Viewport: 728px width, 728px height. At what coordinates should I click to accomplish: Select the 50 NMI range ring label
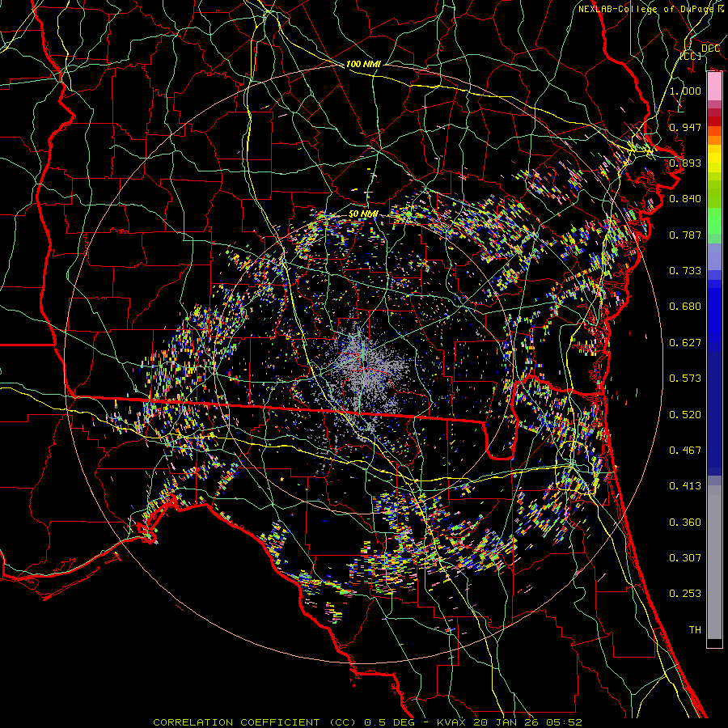(363, 214)
